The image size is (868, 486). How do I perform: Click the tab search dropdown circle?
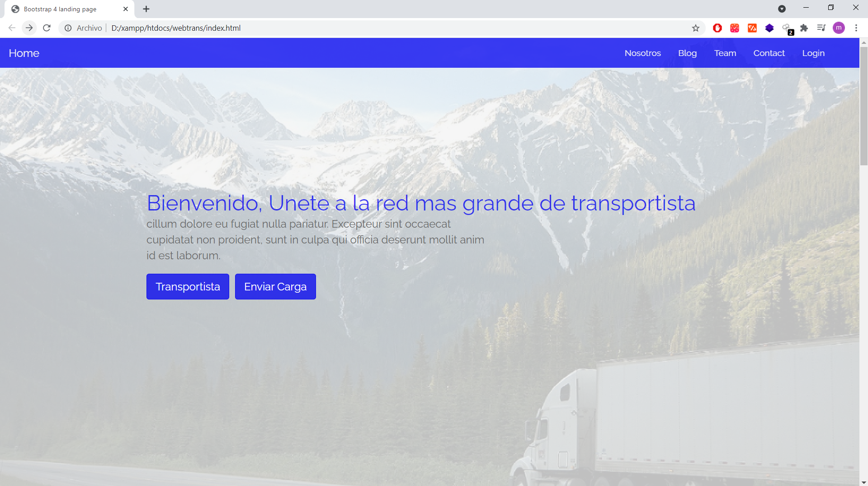click(x=782, y=9)
